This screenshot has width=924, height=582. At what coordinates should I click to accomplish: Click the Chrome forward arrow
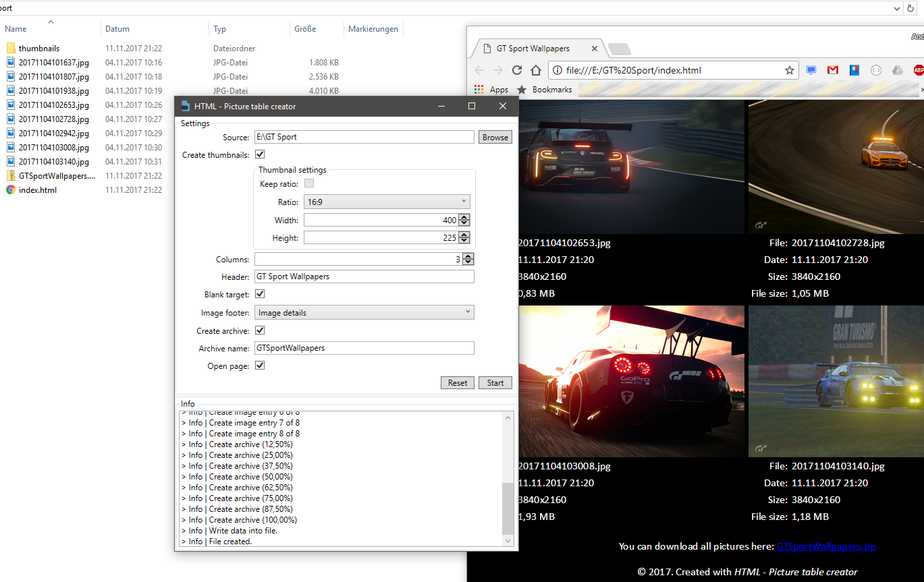pos(498,70)
